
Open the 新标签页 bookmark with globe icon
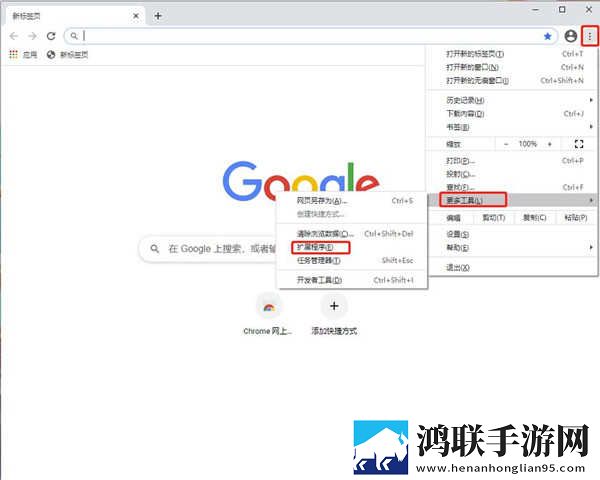tap(67, 54)
